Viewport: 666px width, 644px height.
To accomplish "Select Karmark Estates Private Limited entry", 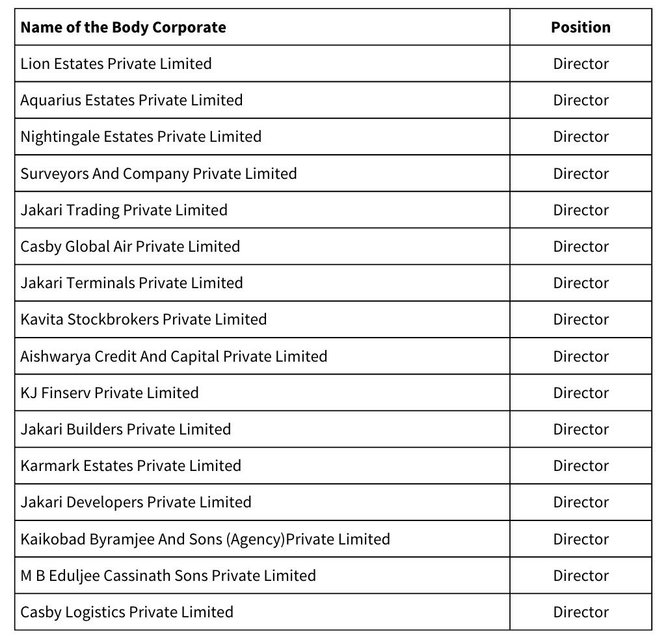I will click(131, 466).
